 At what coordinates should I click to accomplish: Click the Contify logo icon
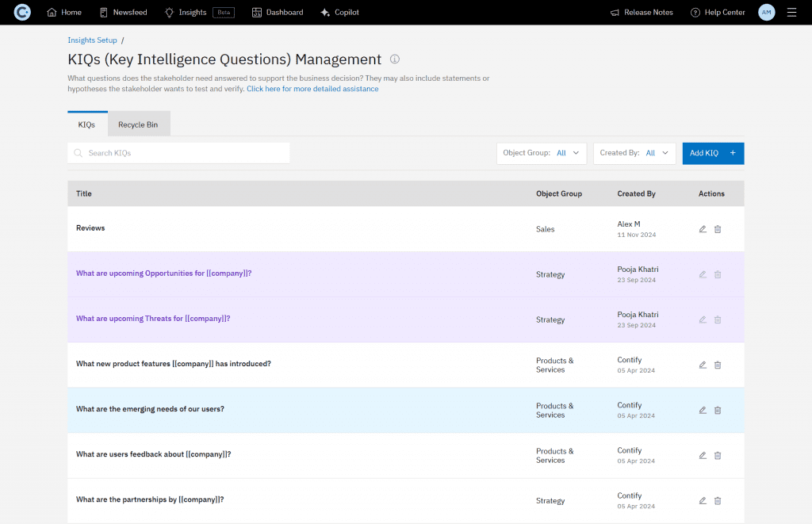coord(22,13)
